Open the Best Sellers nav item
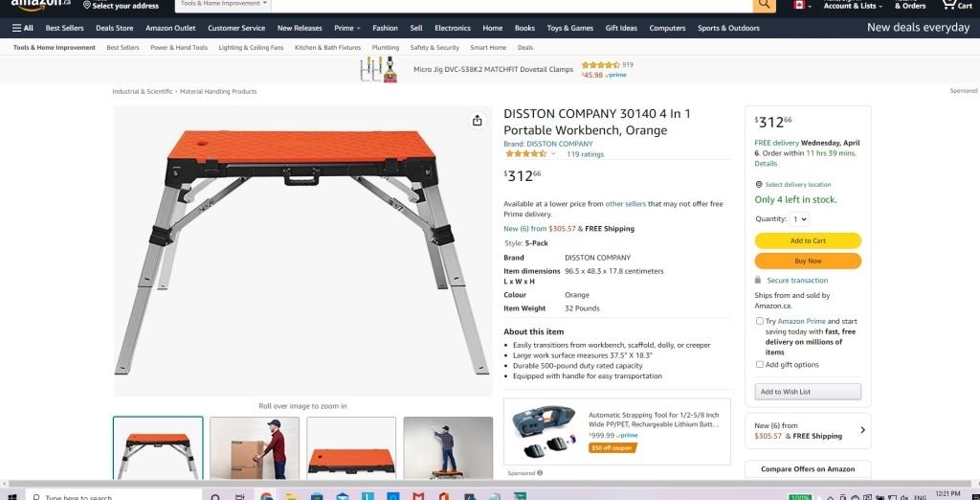Viewport: 980px width, 500px height. click(64, 28)
